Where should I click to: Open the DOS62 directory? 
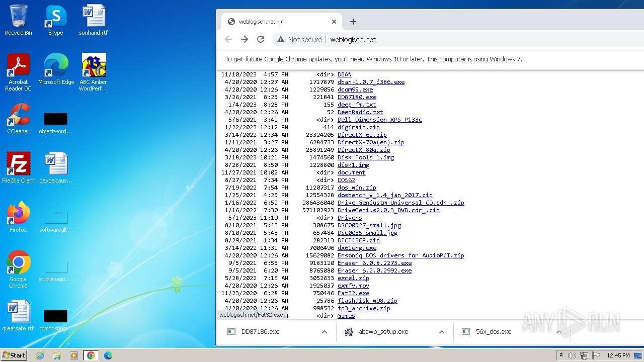[346, 180]
